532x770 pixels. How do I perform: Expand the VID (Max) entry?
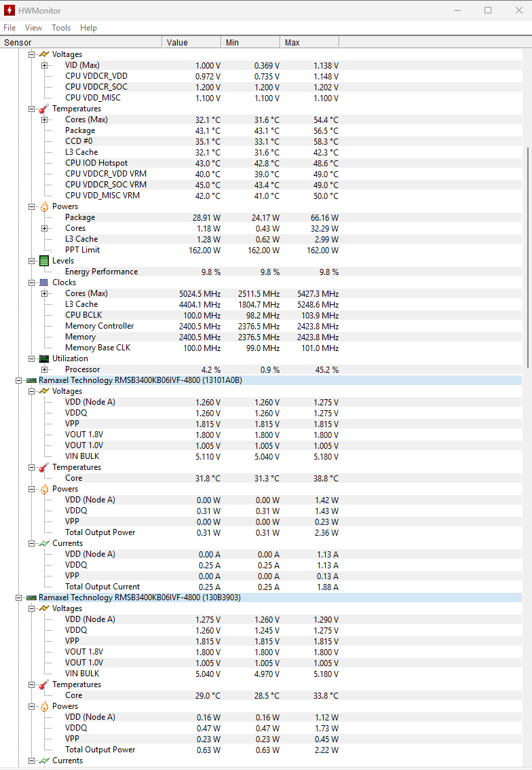tap(44, 65)
